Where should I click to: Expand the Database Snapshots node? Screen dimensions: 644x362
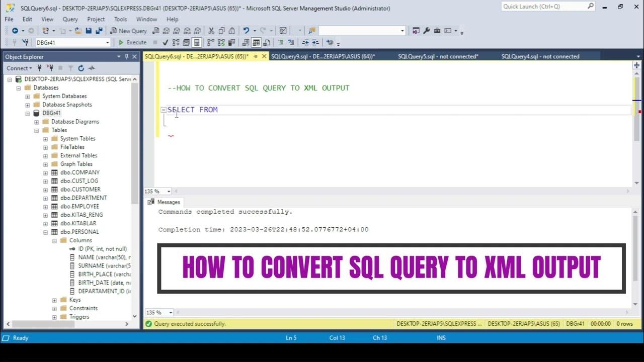pyautogui.click(x=28, y=105)
